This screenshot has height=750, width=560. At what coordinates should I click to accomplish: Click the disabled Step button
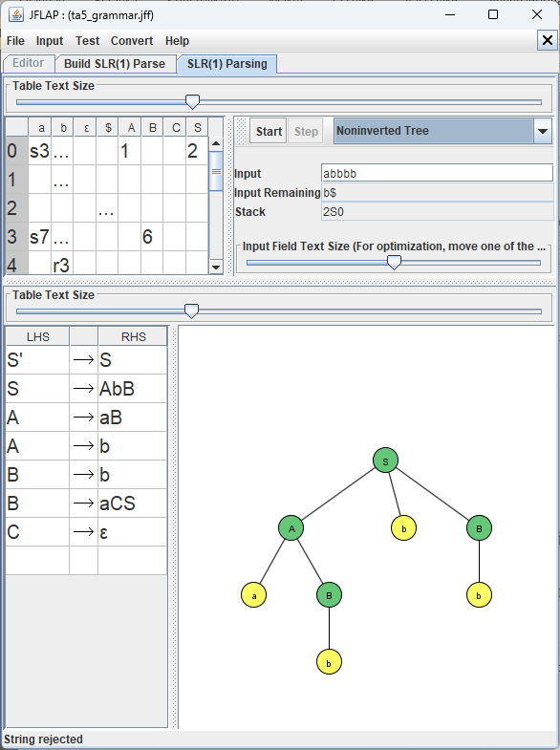point(306,131)
